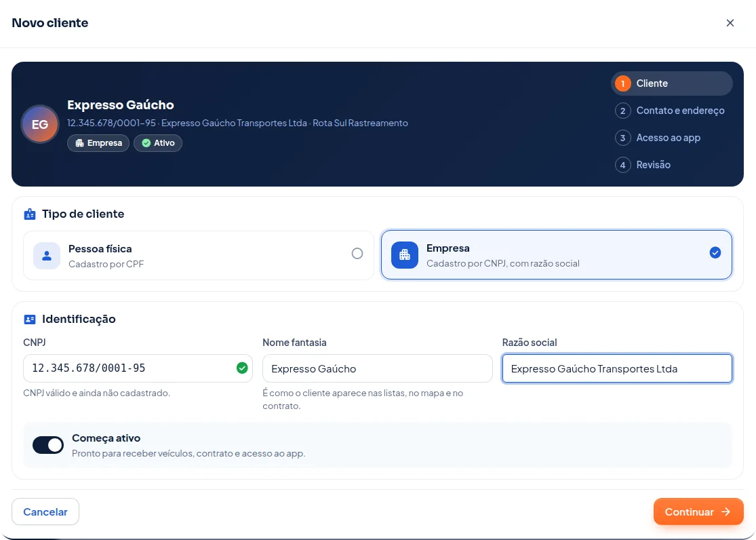Go to step 1 Cliente
Screen dimensions: 756x540
point(672,83)
